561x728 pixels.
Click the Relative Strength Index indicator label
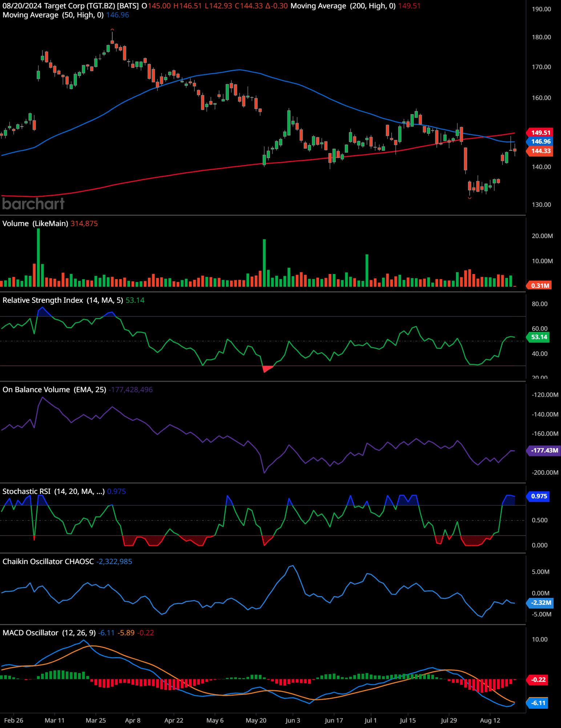[x=63, y=300]
